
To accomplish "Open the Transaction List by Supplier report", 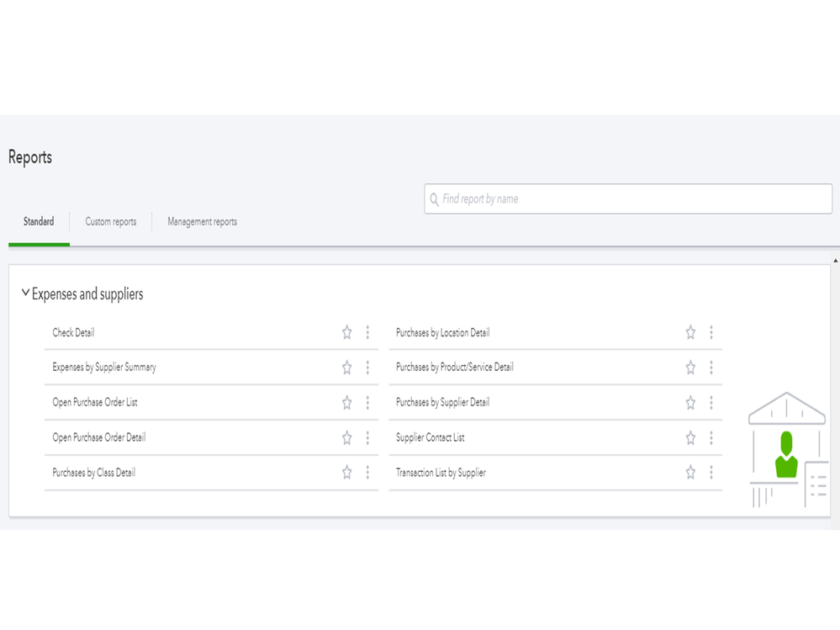I will tap(441, 473).
